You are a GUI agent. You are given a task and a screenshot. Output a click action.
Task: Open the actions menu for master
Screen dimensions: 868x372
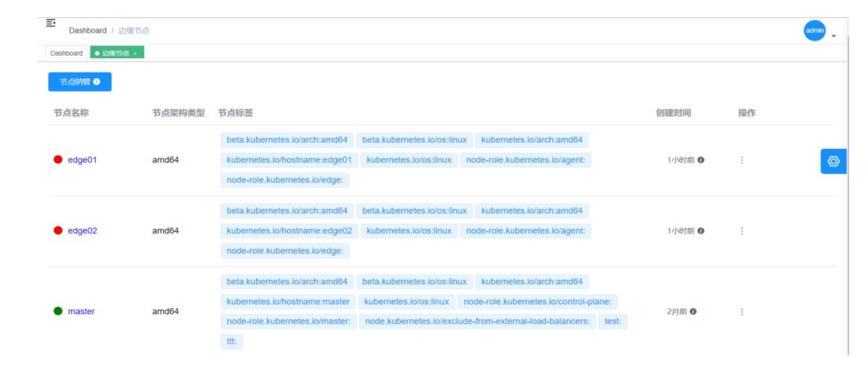tap(741, 312)
